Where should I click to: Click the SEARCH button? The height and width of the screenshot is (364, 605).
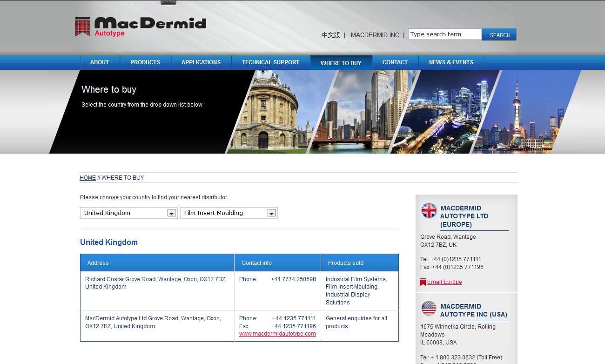[499, 35]
